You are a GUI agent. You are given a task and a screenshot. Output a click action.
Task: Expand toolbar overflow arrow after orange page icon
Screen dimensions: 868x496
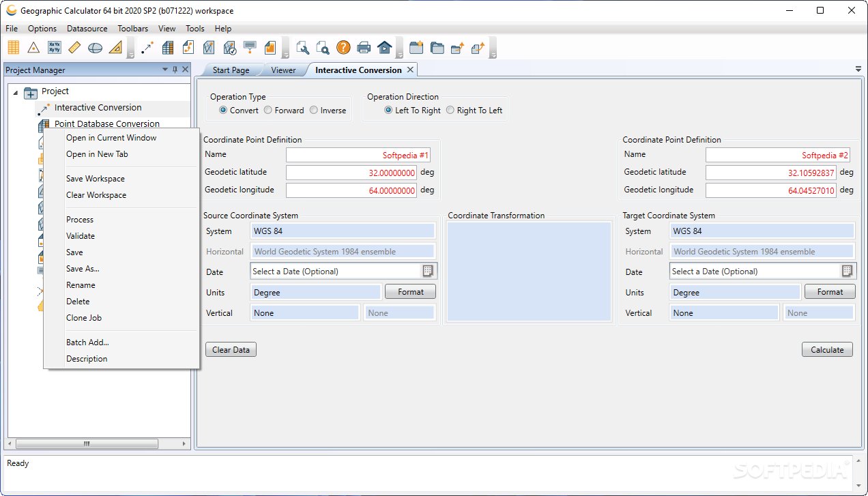(286, 49)
